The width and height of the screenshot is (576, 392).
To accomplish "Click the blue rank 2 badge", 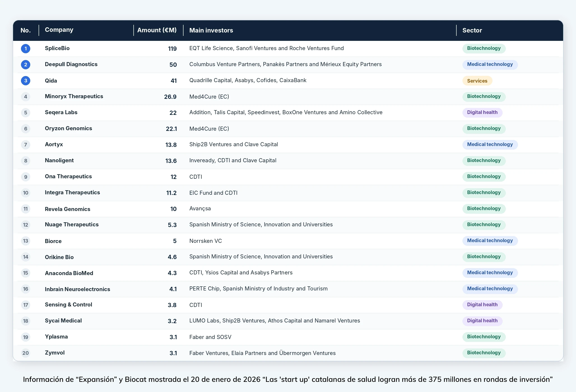I will click(x=26, y=65).
